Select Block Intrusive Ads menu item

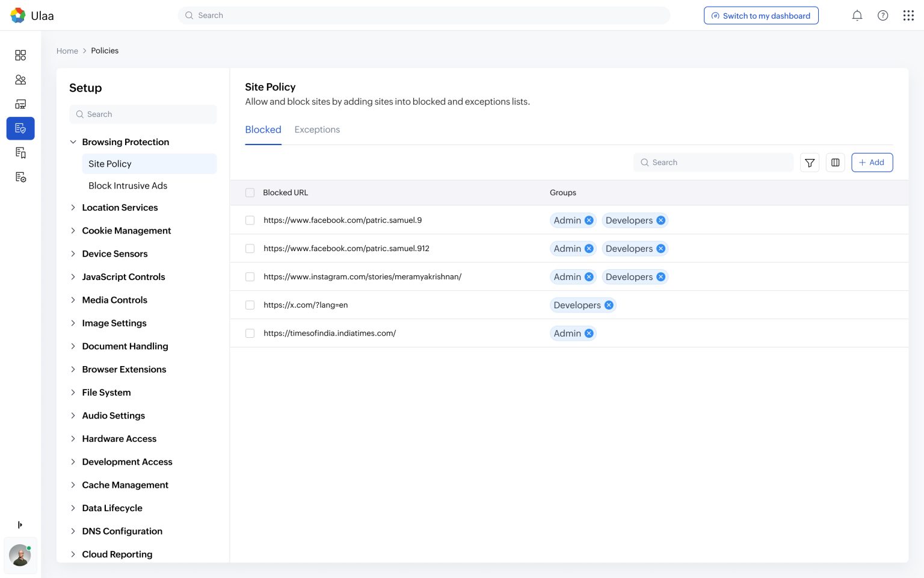[x=128, y=185]
